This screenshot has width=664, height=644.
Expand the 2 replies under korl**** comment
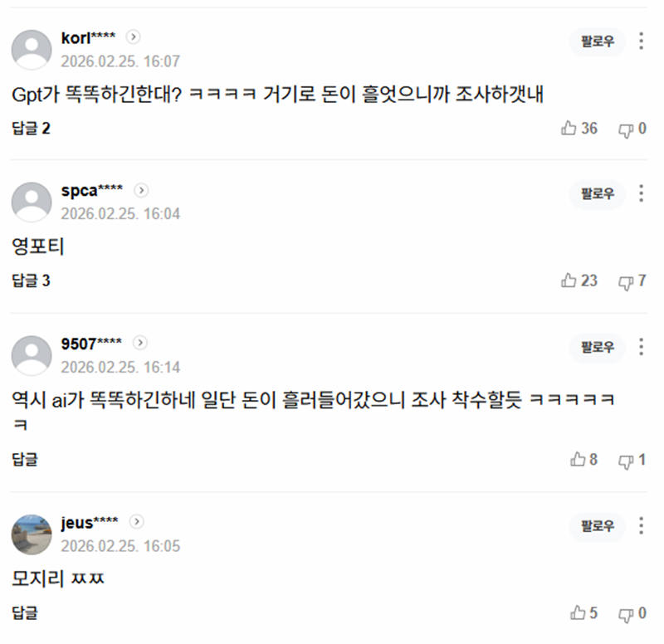[31, 129]
